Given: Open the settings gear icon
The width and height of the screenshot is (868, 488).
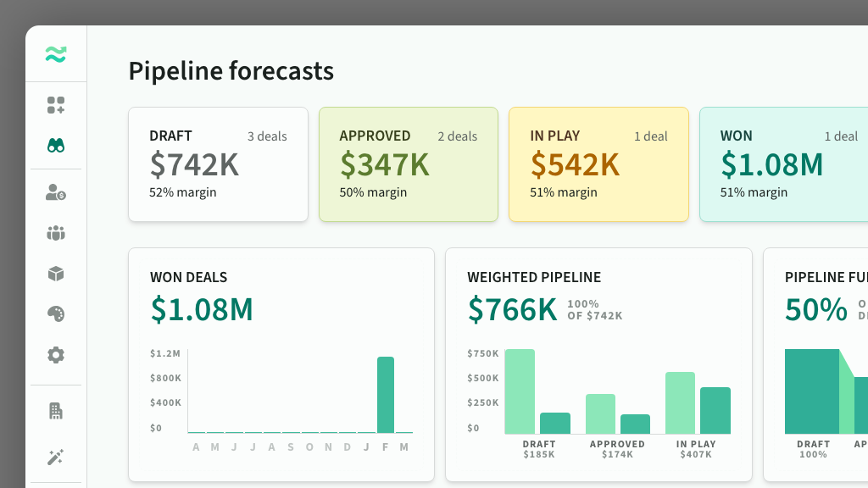Looking at the screenshot, I should [56, 355].
